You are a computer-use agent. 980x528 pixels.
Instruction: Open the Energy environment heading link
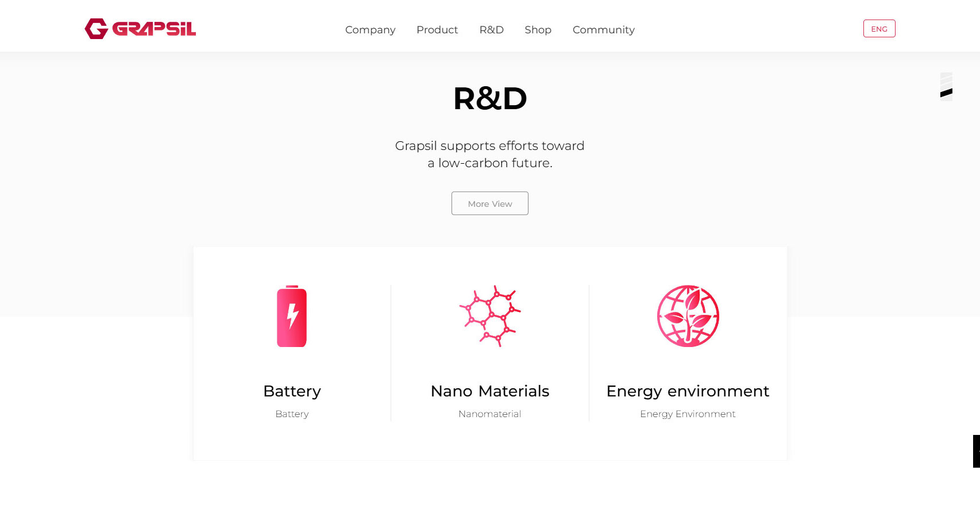(688, 391)
